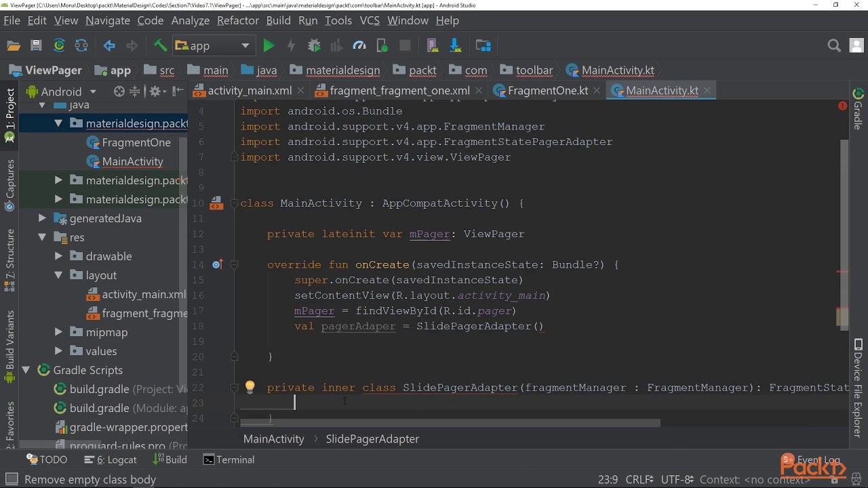This screenshot has width=868, height=488.
Task: Click SlidePagerAdapter in the breadcrumb bar
Action: click(x=372, y=439)
